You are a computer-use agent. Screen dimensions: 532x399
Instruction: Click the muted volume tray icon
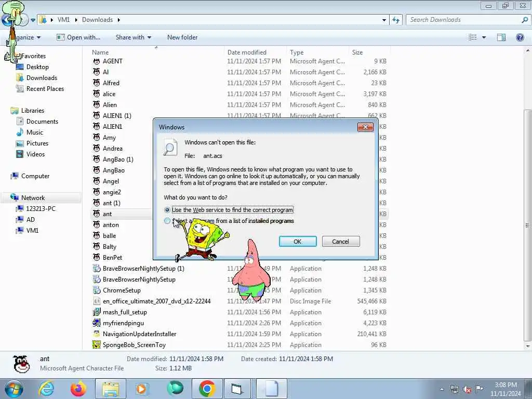467,389
